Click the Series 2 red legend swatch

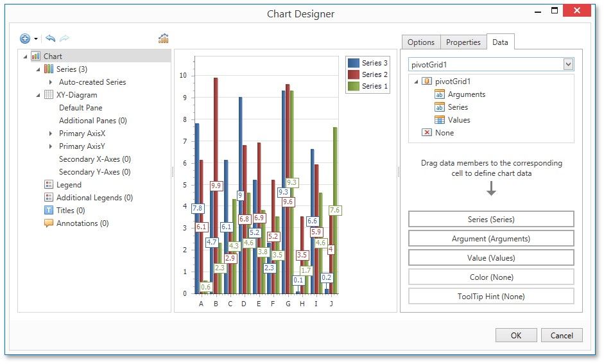coord(354,74)
